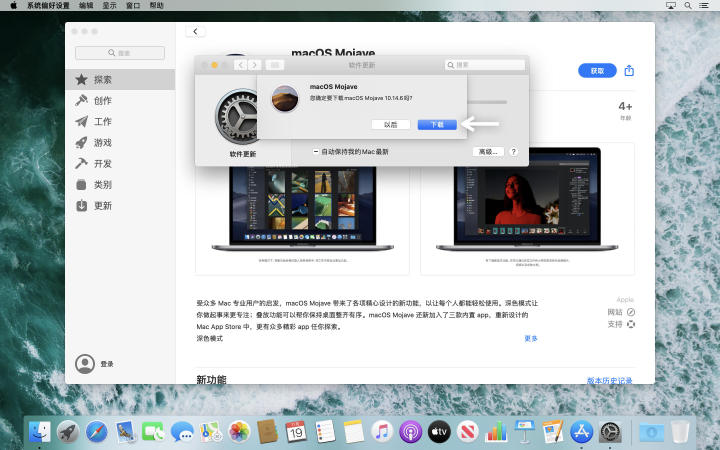720x450 pixels.
Task: Show all preferences grid button
Action: pyautogui.click(x=275, y=65)
